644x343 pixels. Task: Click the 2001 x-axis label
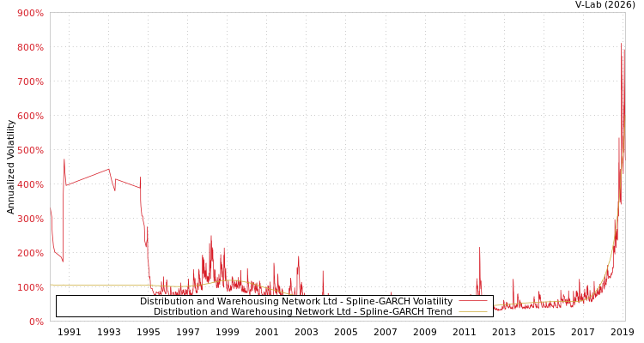coord(266,332)
